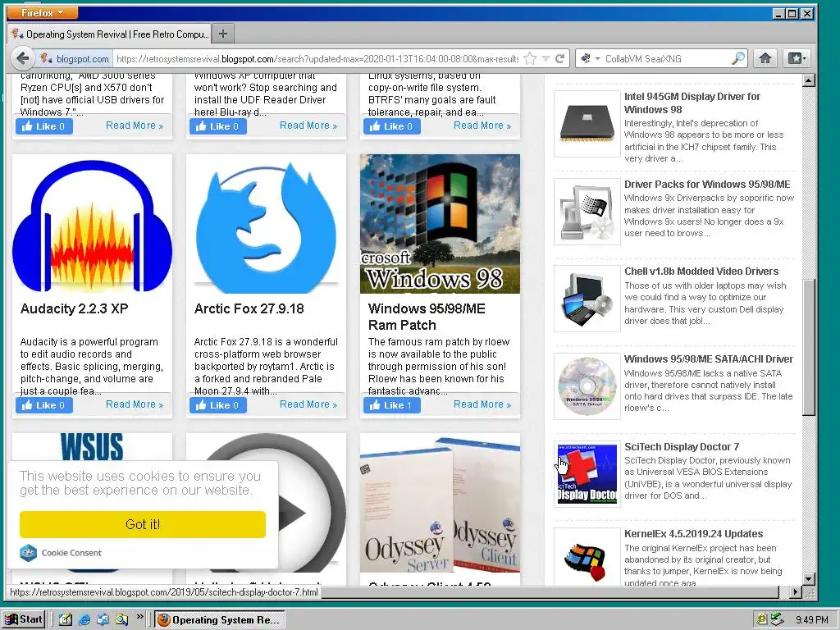
Task: Click the Driver Packs computer thumbnail
Action: (x=587, y=212)
